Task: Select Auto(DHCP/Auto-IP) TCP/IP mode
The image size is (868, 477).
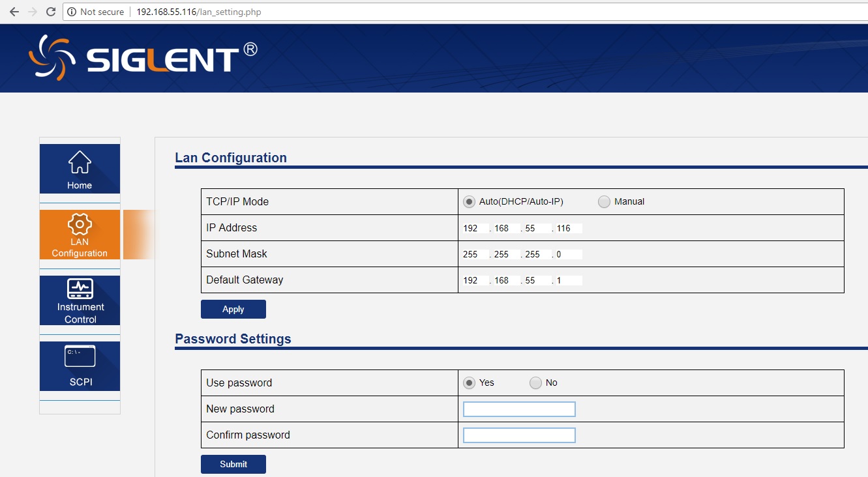Action: pyautogui.click(x=469, y=202)
